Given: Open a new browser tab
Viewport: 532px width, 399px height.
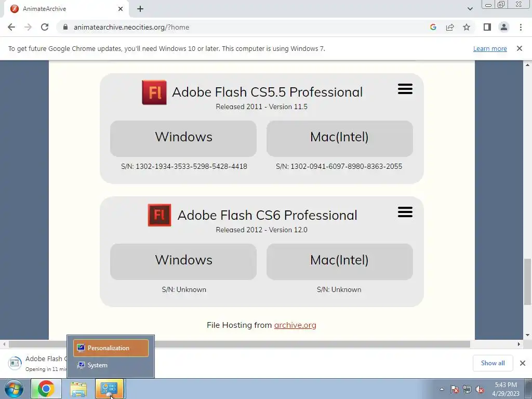Looking at the screenshot, I should pos(140,9).
